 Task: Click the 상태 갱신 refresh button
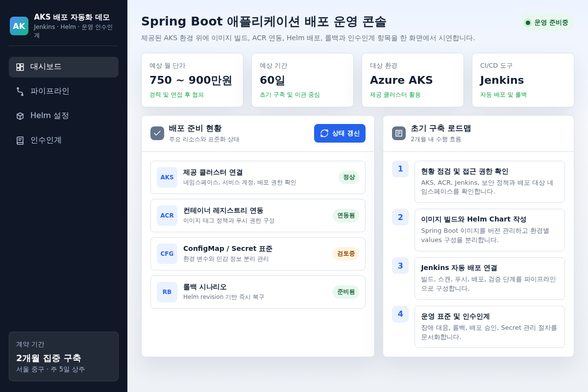(x=340, y=133)
